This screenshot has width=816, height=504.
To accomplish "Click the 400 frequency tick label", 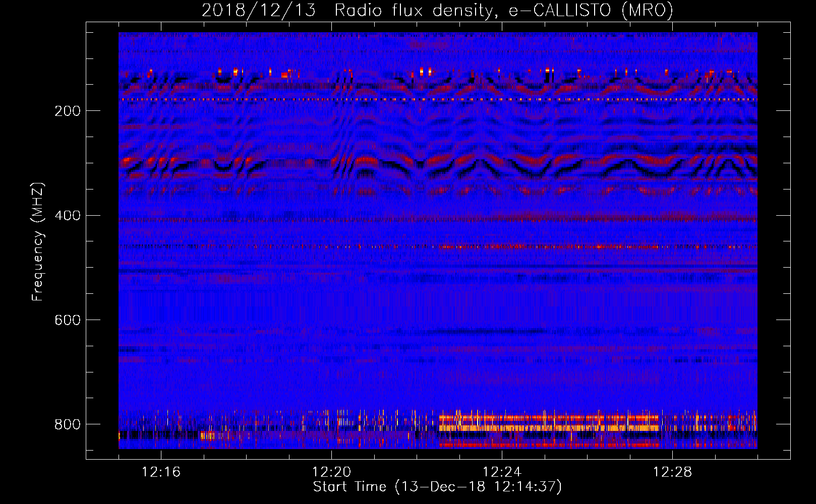I will (68, 216).
